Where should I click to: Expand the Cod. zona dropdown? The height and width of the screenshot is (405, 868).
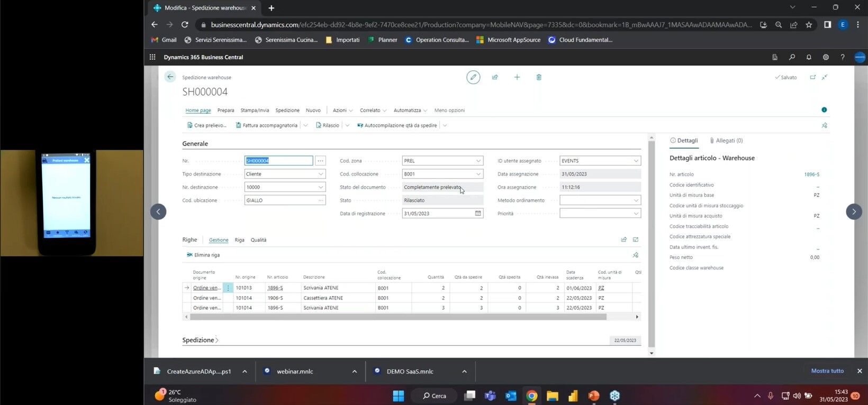tap(478, 161)
